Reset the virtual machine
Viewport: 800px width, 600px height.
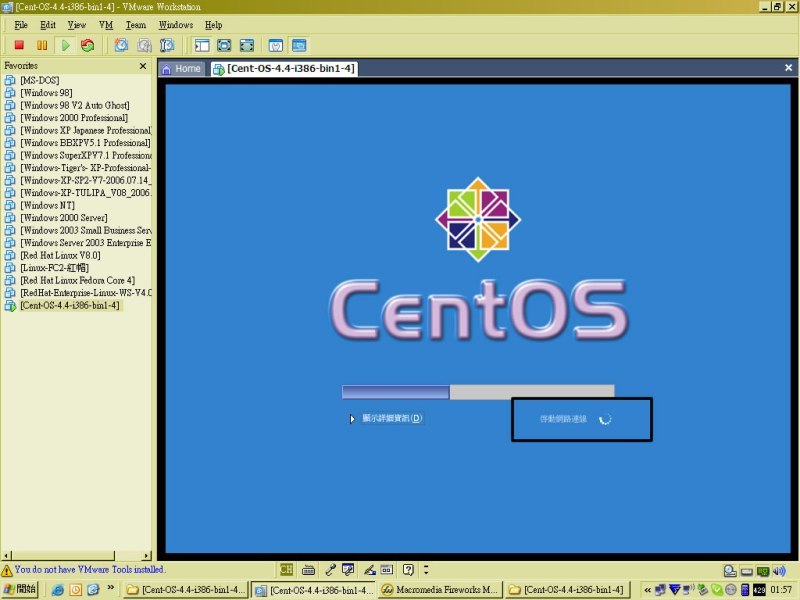(88, 45)
